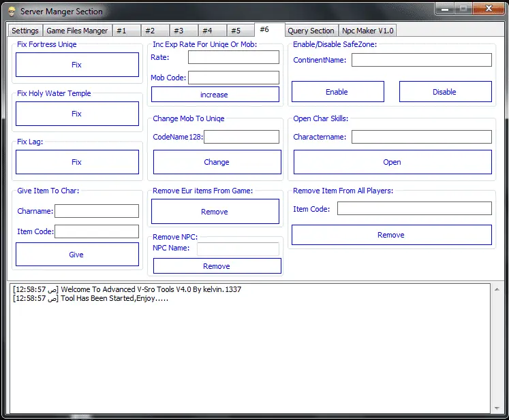Click the app icon in title bar

(12, 12)
